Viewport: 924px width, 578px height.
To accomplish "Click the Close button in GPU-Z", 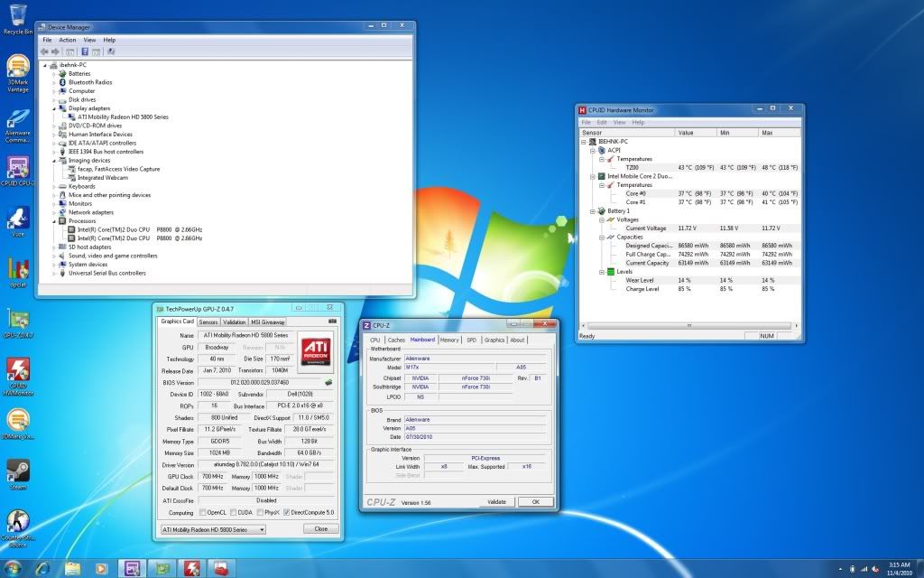I will [321, 529].
